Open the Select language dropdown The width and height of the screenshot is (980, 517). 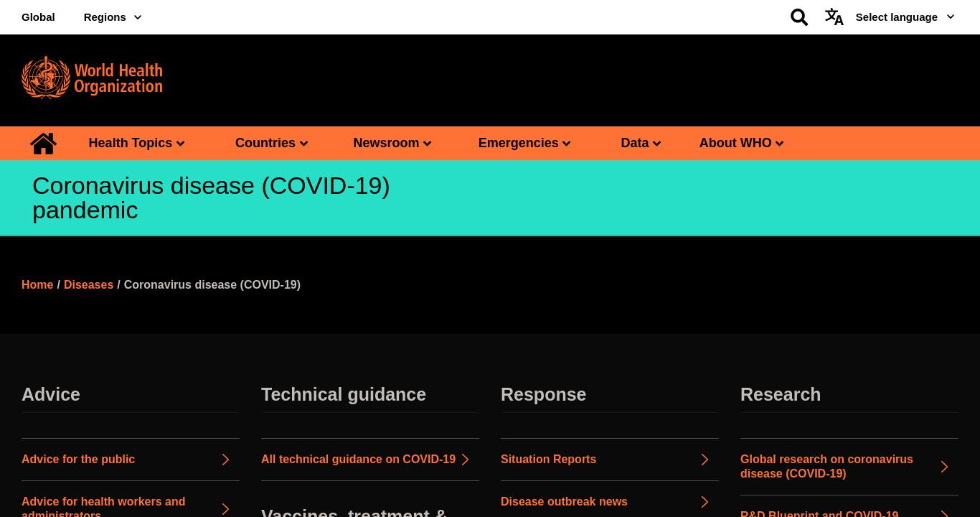pyautogui.click(x=905, y=17)
